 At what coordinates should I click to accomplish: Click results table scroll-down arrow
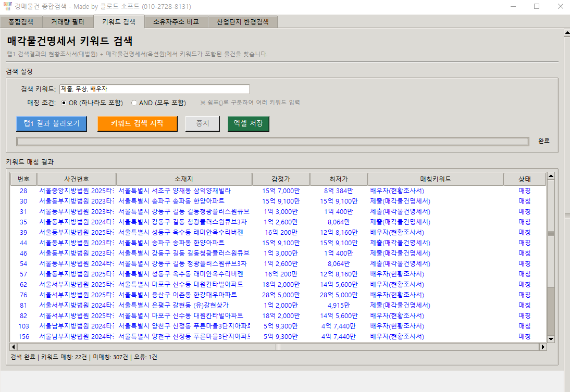pos(550,338)
